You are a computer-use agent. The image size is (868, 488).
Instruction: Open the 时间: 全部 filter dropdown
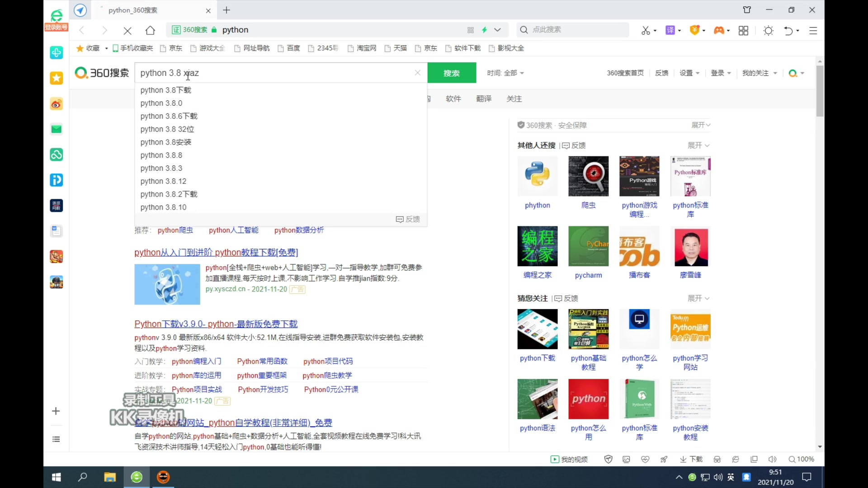[x=505, y=73]
